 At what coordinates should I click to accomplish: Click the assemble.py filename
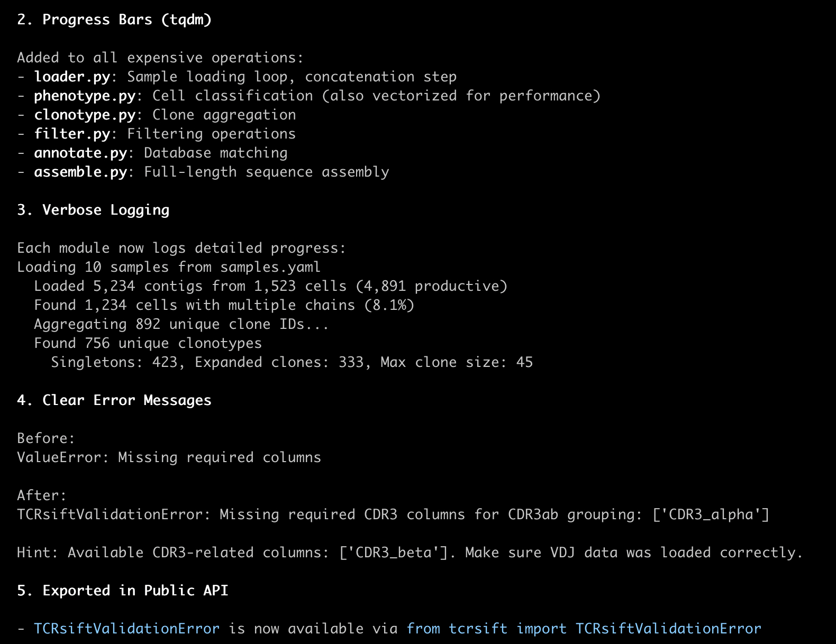click(x=80, y=172)
